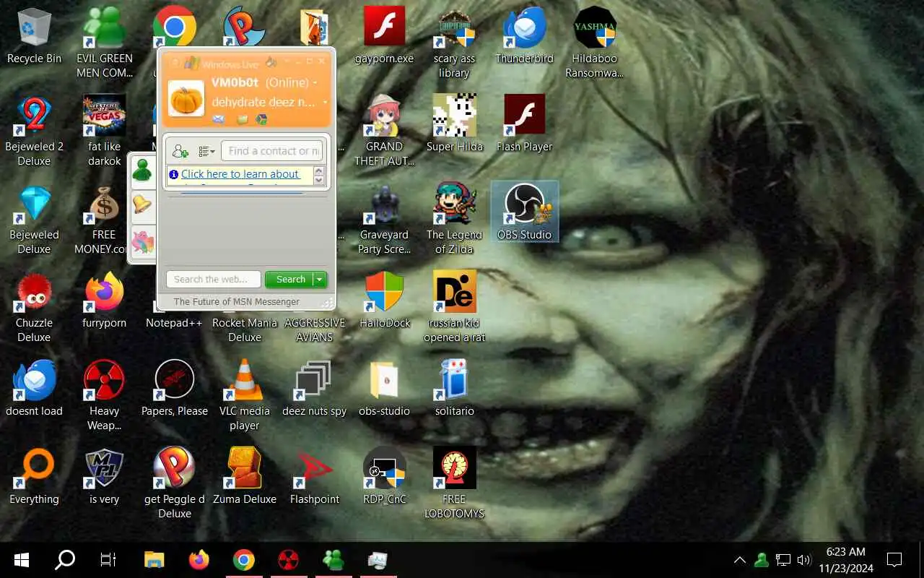Select the HalloDock shield icon
924x578 pixels.
pos(385,301)
